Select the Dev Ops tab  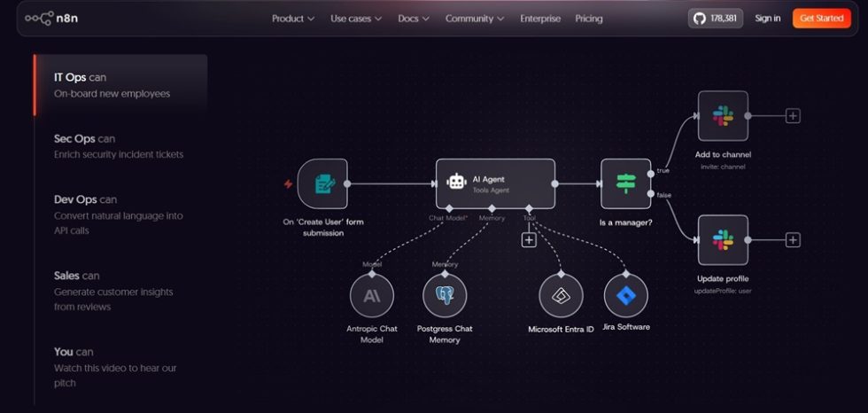[x=119, y=214]
